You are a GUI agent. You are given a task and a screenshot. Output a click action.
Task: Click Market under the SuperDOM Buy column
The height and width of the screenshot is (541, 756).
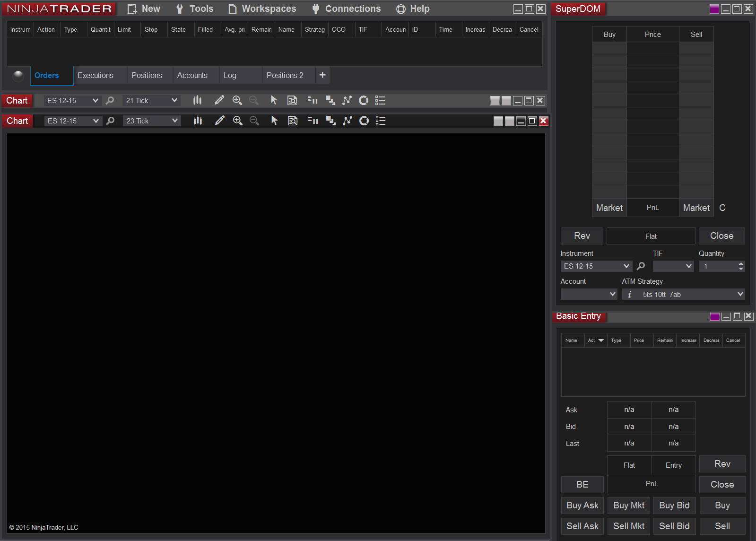[609, 208]
